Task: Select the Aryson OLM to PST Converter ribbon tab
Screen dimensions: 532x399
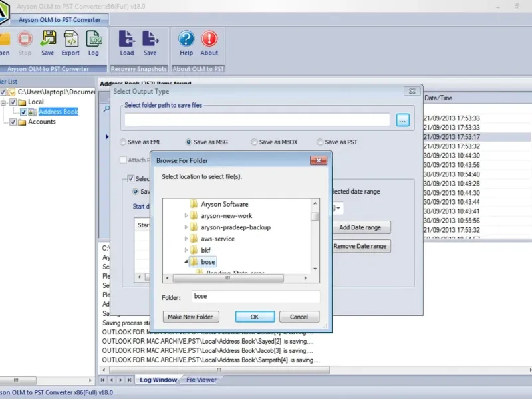Action: tap(60, 20)
